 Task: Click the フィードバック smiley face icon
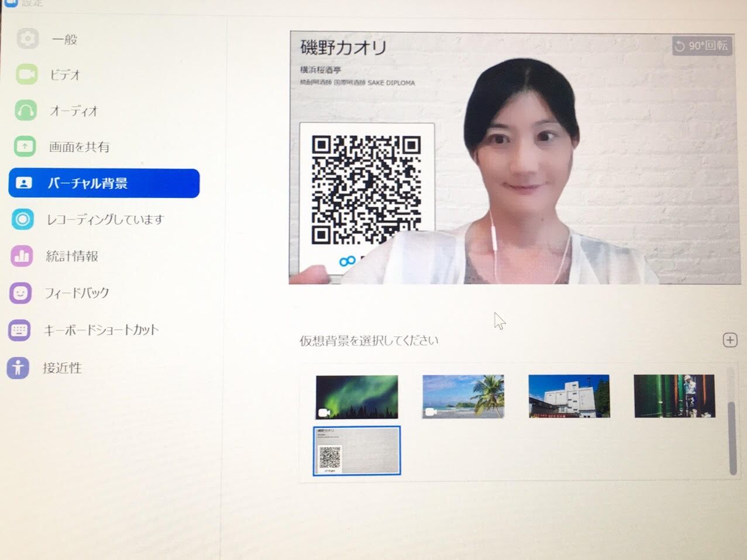(22, 293)
